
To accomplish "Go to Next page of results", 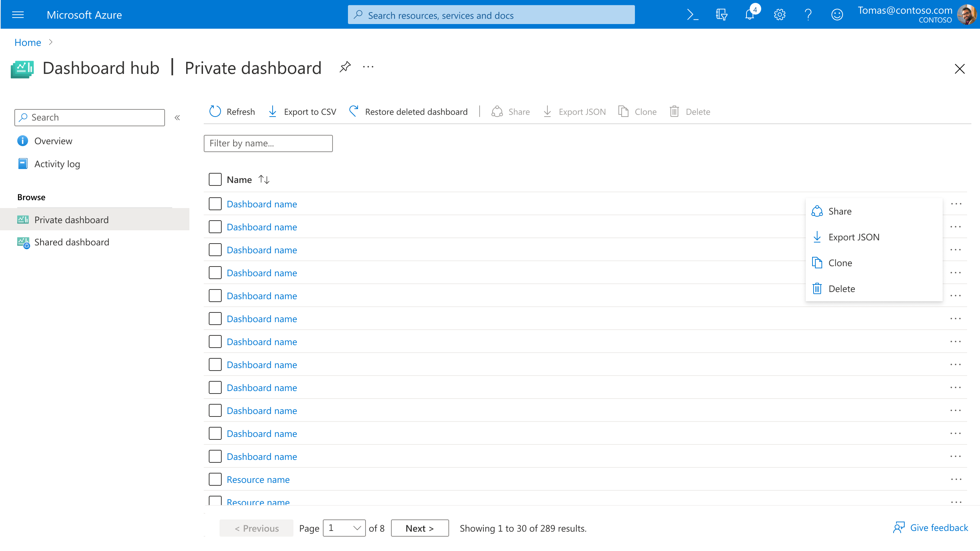I will pyautogui.click(x=419, y=528).
